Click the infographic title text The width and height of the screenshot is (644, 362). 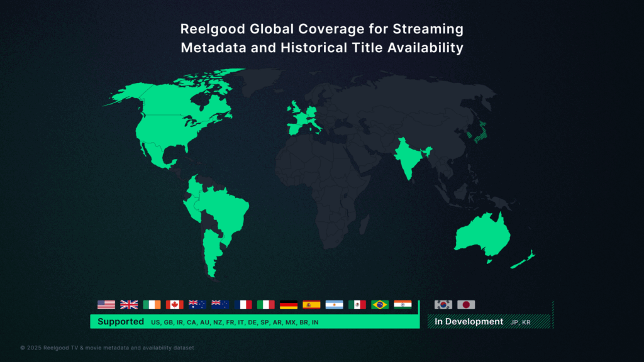321,36
